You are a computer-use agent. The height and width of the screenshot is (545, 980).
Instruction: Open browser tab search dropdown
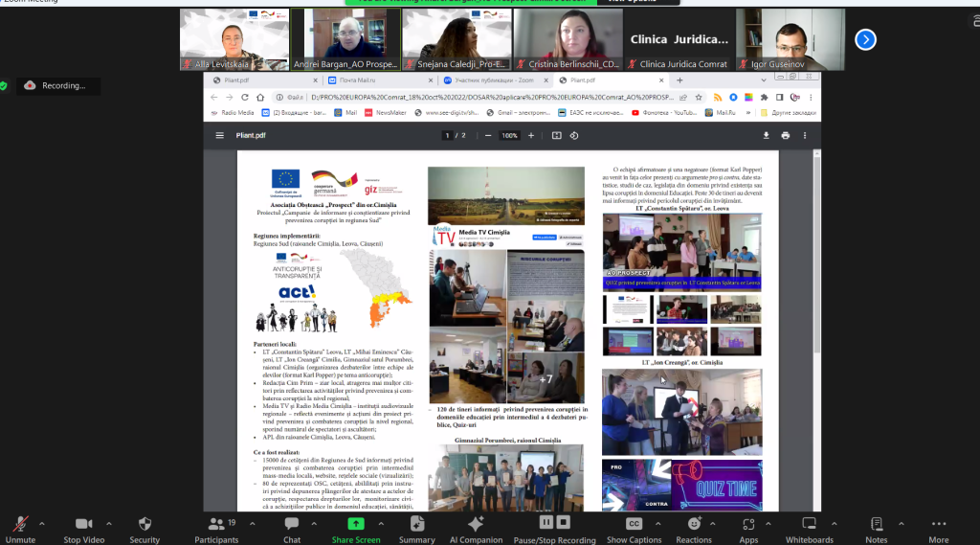(x=763, y=80)
